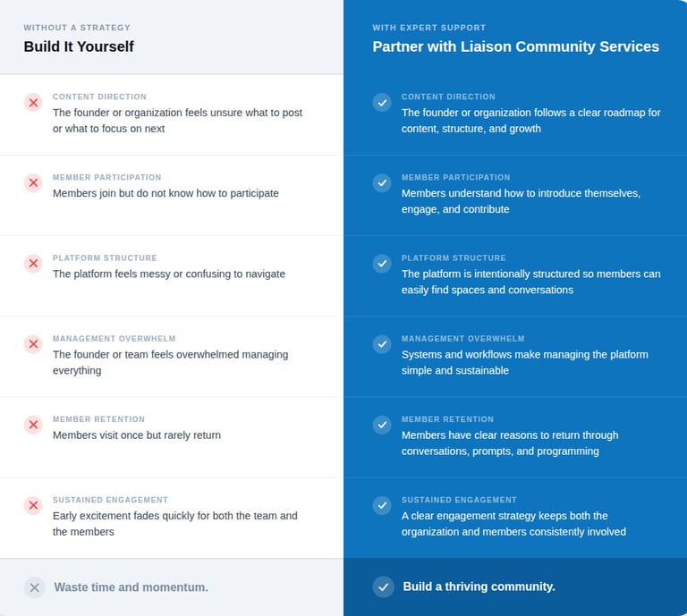Click the checkmark icon beside blue Content Direction
Screen dimensions: 687x616
382,103
